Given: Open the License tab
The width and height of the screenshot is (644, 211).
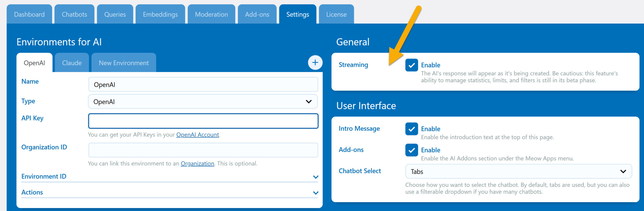Looking at the screenshot, I should click(x=336, y=14).
